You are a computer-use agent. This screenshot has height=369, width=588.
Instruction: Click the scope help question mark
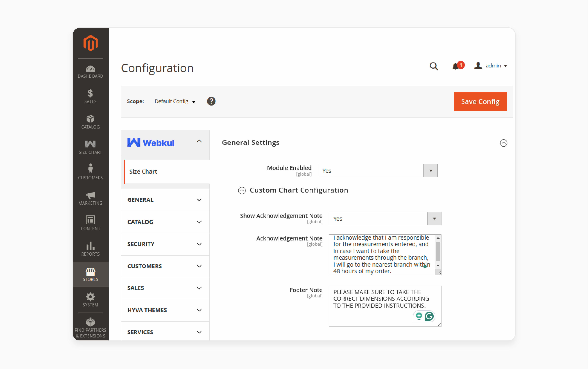point(211,101)
